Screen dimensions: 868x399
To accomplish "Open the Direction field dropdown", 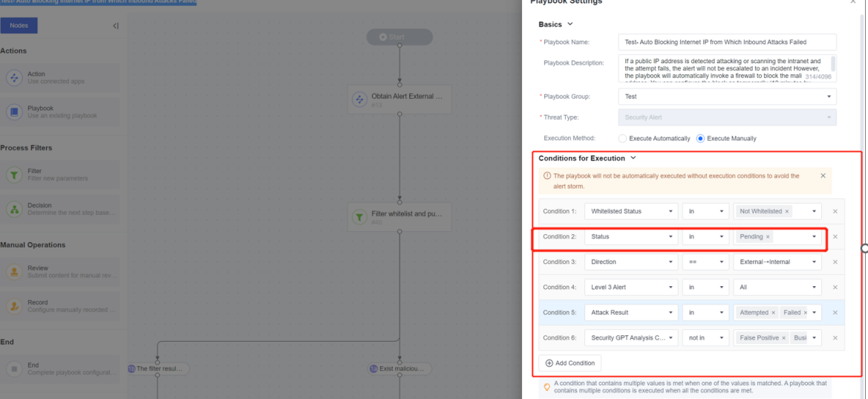I will click(x=631, y=262).
